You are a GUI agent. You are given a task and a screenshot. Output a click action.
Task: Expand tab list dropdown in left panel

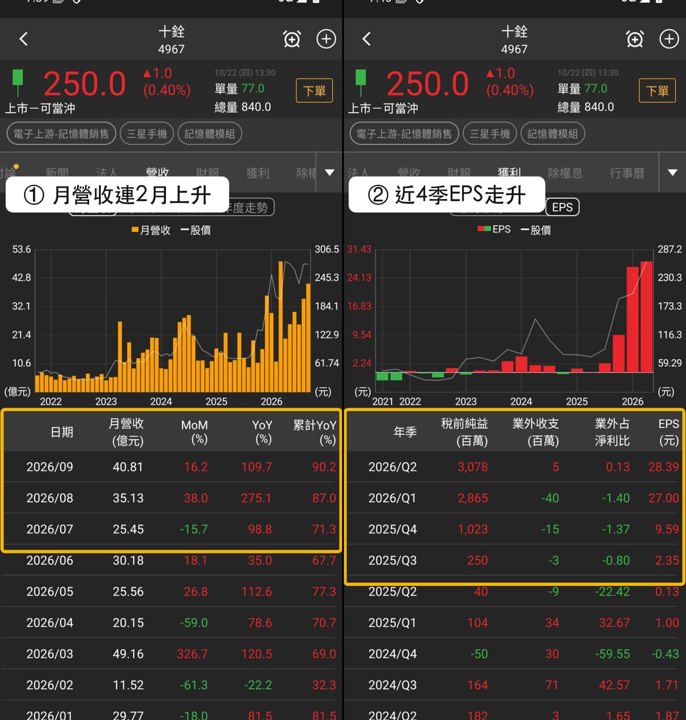tap(330, 173)
